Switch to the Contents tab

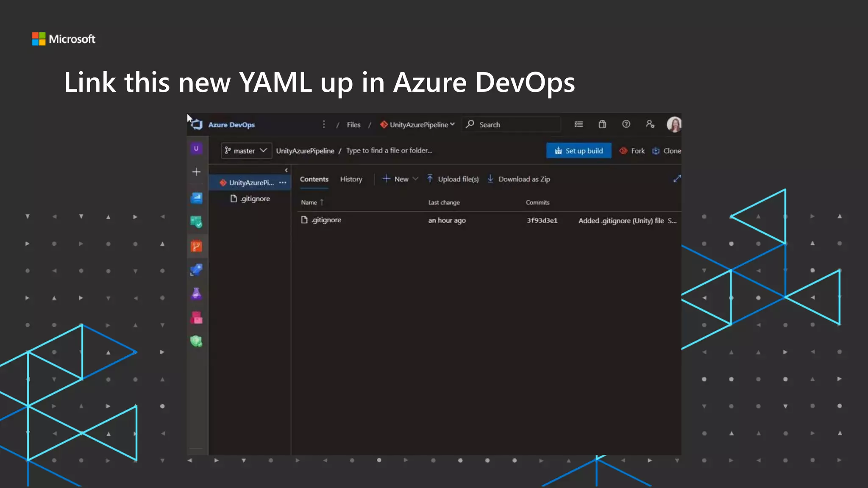point(314,179)
